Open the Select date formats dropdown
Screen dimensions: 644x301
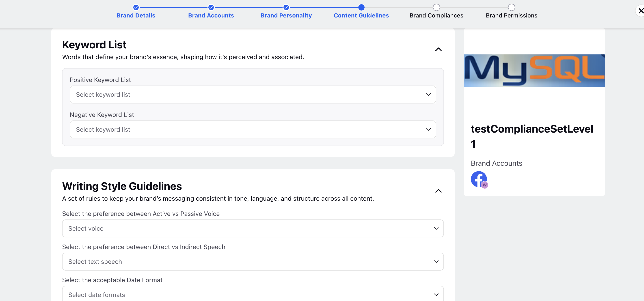click(253, 294)
